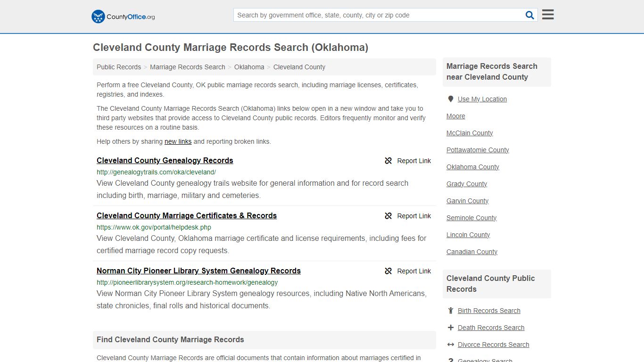
Task: Click 'Cleveland County Public Records' sidebar heading
Action: click(x=490, y=284)
